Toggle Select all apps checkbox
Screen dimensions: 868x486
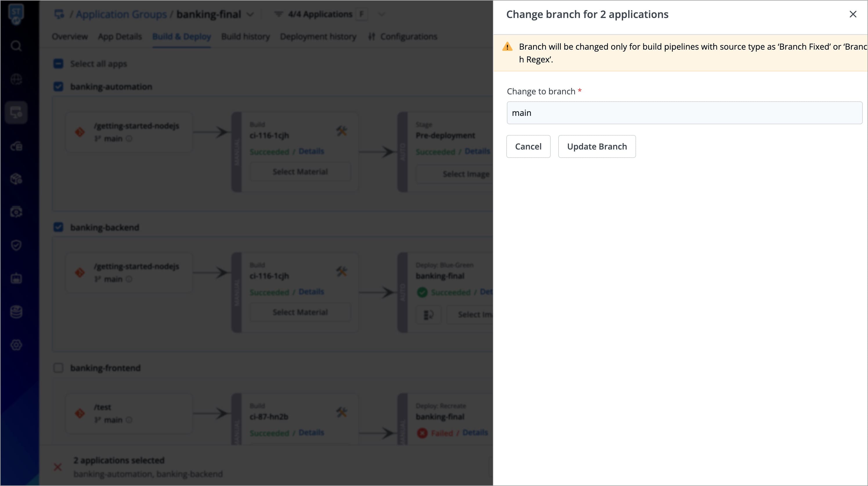tap(58, 64)
